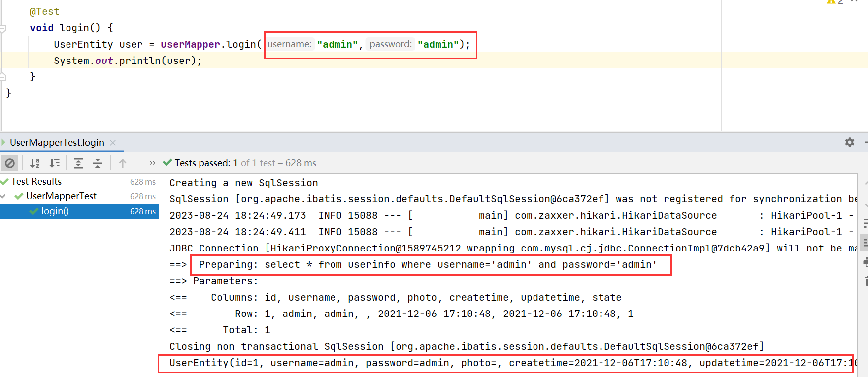Click login() 628 ms duration

[x=143, y=211]
